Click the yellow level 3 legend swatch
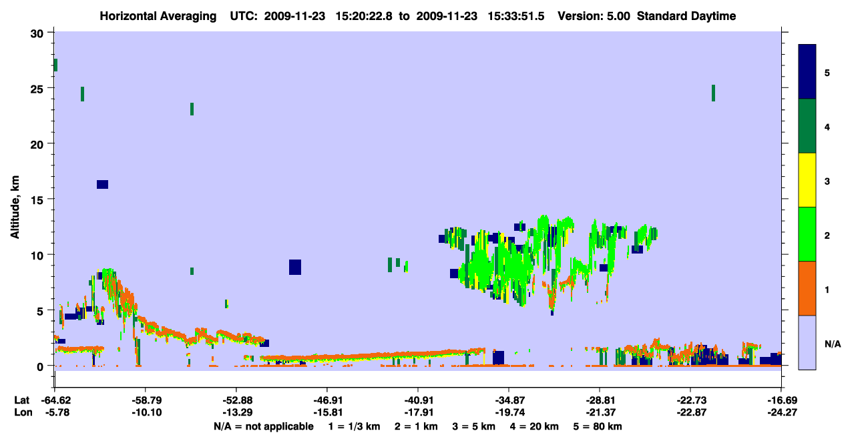Viewport: 868px width, 445px height. click(x=807, y=180)
